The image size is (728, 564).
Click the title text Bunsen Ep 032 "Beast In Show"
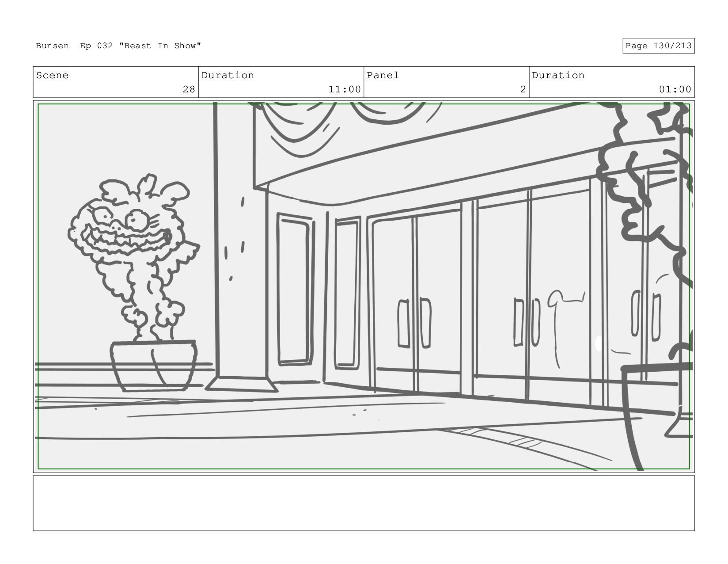[118, 46]
